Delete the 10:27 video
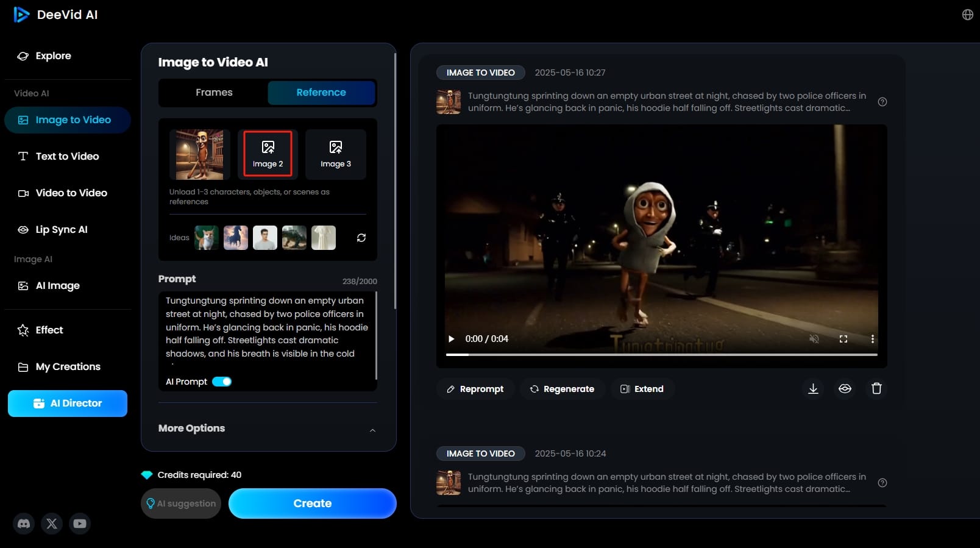 [876, 389]
